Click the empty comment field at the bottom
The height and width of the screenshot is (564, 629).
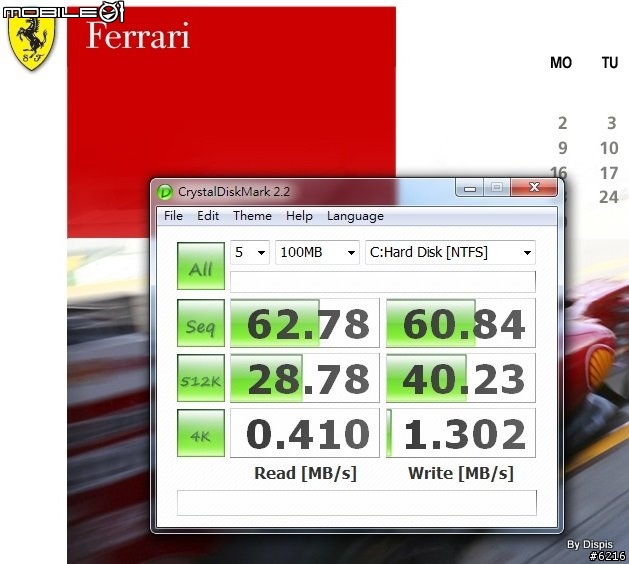point(357,503)
